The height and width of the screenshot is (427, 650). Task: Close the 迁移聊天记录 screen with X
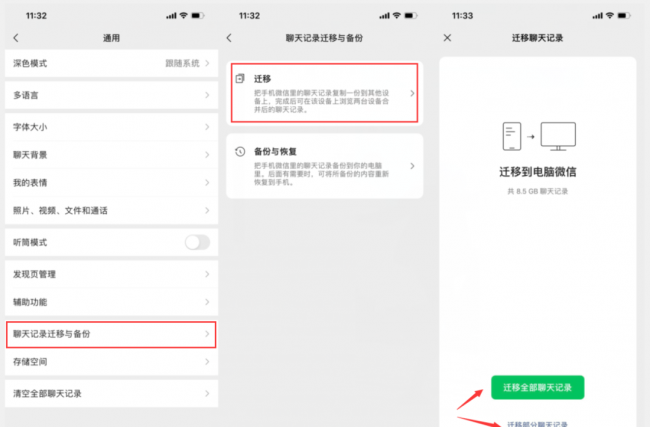coord(447,38)
